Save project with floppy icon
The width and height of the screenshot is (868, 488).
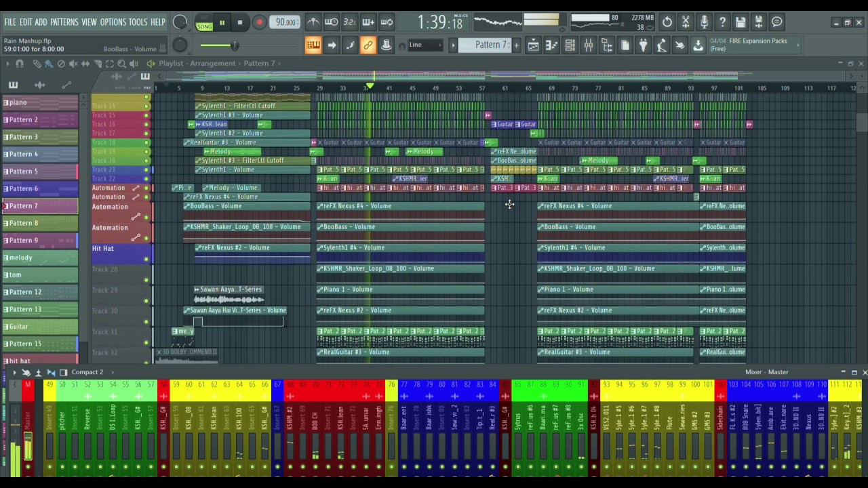(x=741, y=22)
